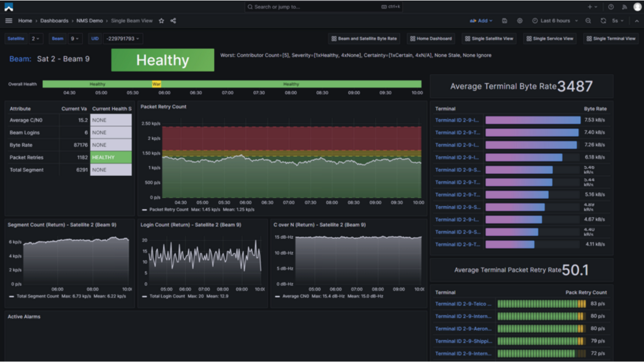644x362 pixels.
Task: Click the Active Alarms panel title
Action: pyautogui.click(x=24, y=316)
